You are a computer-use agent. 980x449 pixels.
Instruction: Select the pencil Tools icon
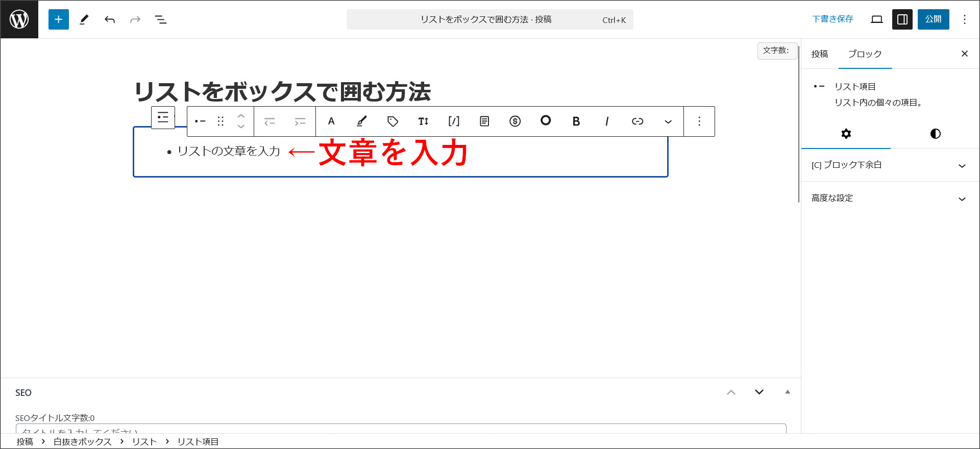[84, 19]
